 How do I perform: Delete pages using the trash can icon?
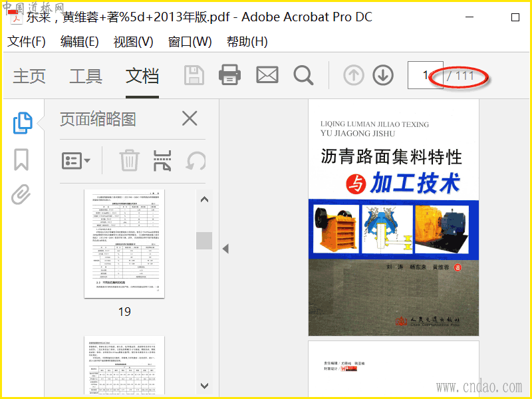(x=129, y=160)
